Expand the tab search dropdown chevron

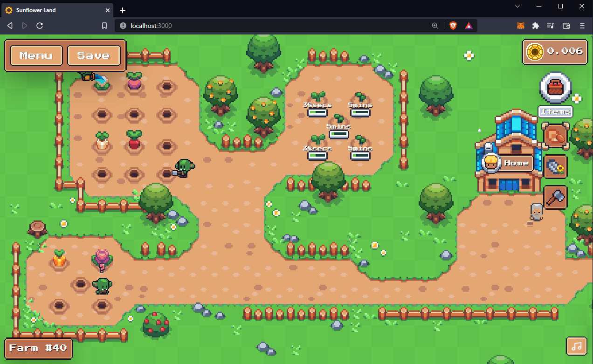pos(517,6)
